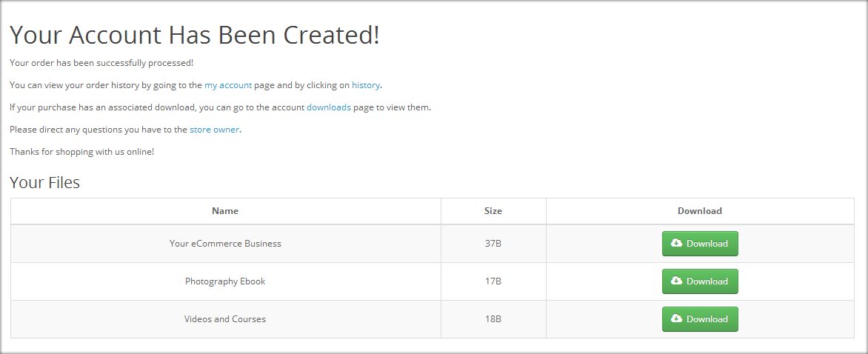868x354 pixels.
Task: Click the 37B size cell
Action: (x=493, y=244)
